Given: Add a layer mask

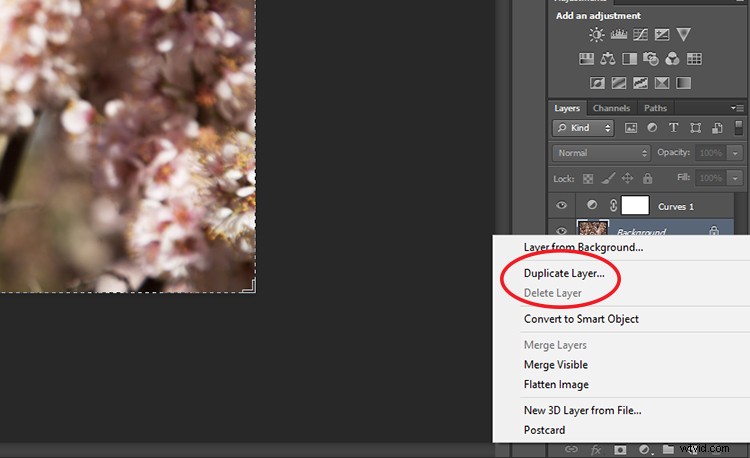Looking at the screenshot, I should tap(620, 450).
